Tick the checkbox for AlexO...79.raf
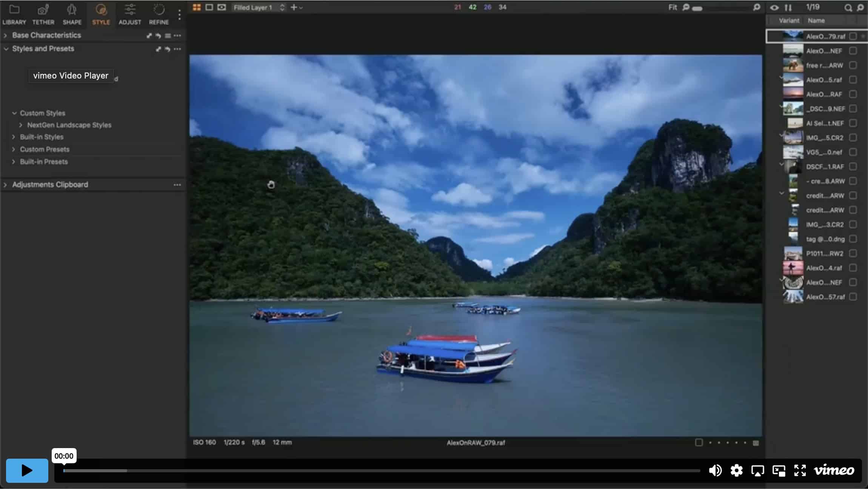The height and width of the screenshot is (490, 868). click(853, 36)
